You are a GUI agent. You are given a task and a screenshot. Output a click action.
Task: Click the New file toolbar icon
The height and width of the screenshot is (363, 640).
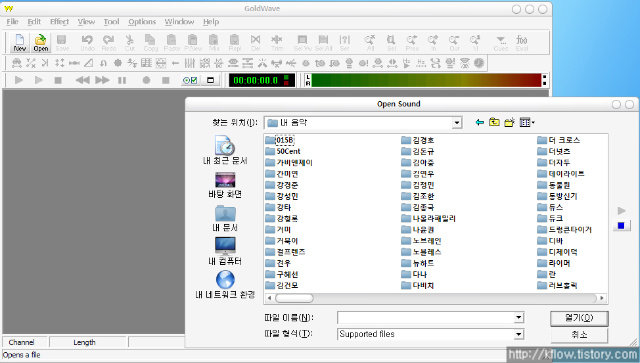tap(19, 43)
